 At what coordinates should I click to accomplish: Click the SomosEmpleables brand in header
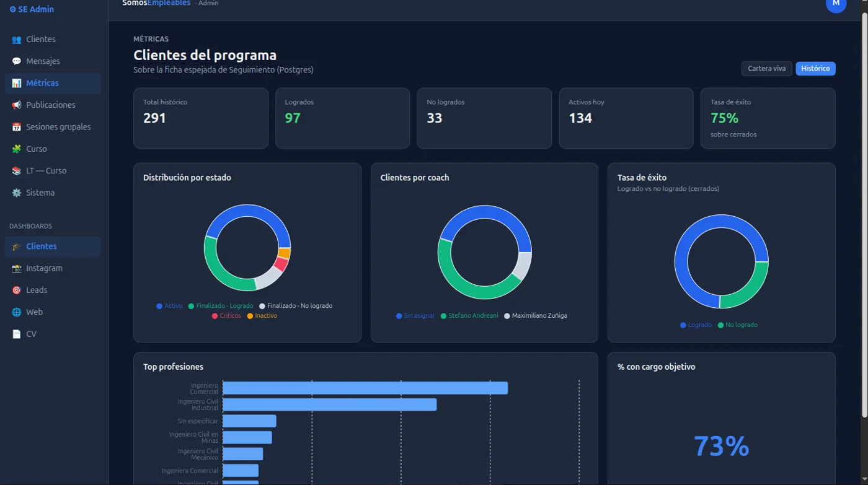click(156, 3)
